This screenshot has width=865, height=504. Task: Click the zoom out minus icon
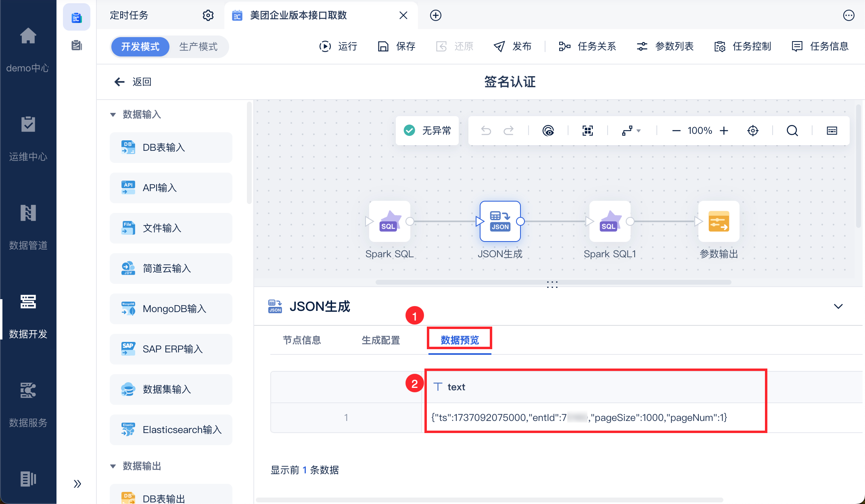[676, 131]
